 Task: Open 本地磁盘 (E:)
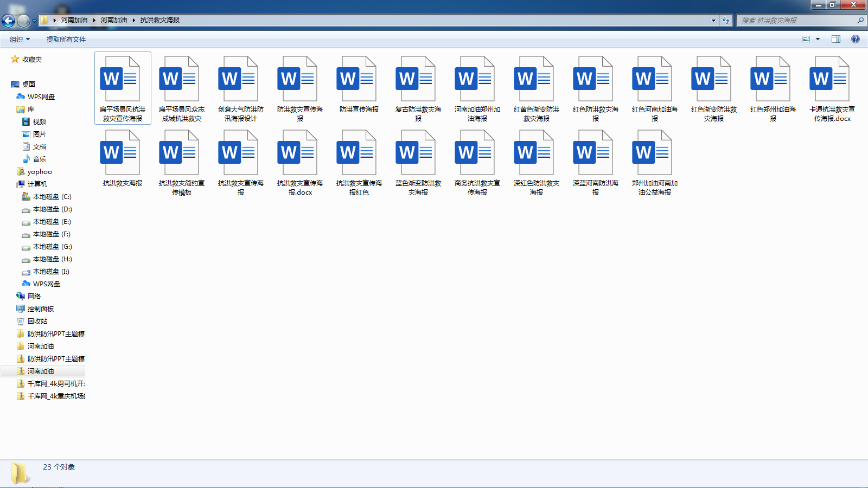(52, 221)
